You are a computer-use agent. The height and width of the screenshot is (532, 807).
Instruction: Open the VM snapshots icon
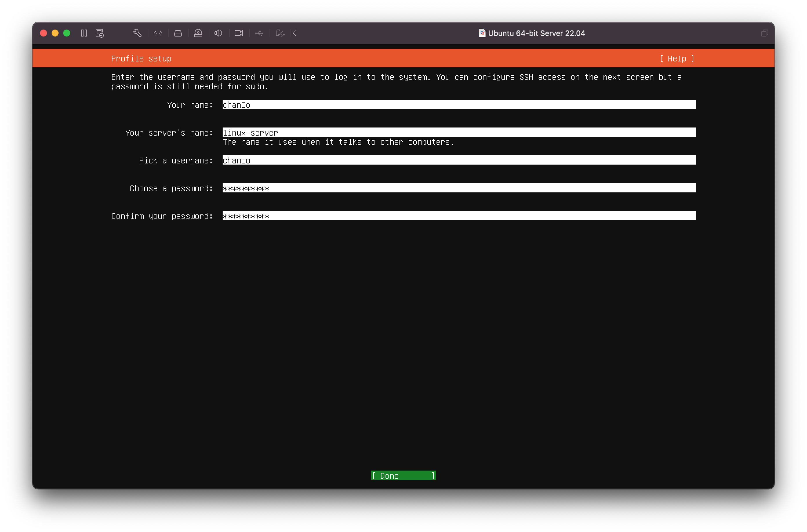coord(99,33)
